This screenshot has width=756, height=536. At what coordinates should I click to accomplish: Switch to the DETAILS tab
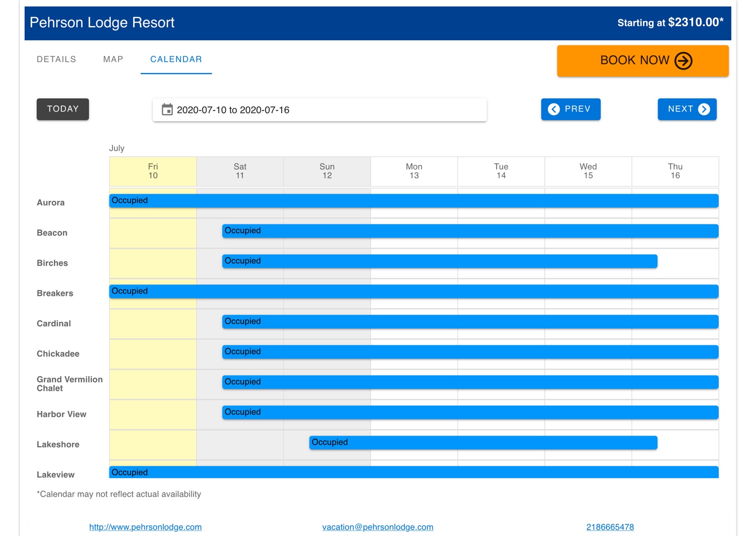56,59
